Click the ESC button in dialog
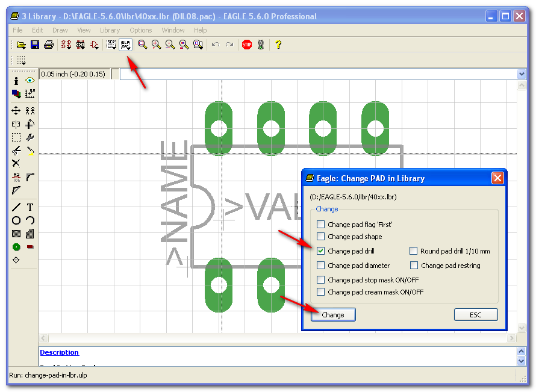 click(476, 315)
